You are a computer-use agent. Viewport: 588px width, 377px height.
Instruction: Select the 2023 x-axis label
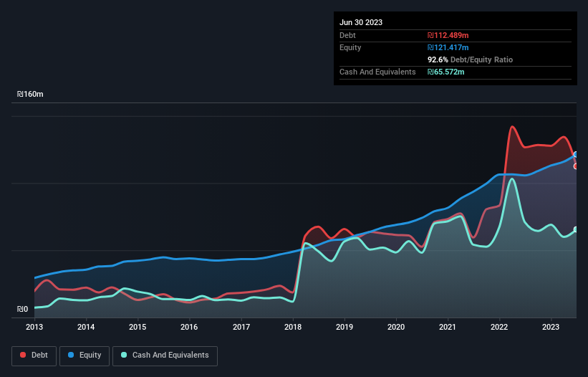(551, 327)
